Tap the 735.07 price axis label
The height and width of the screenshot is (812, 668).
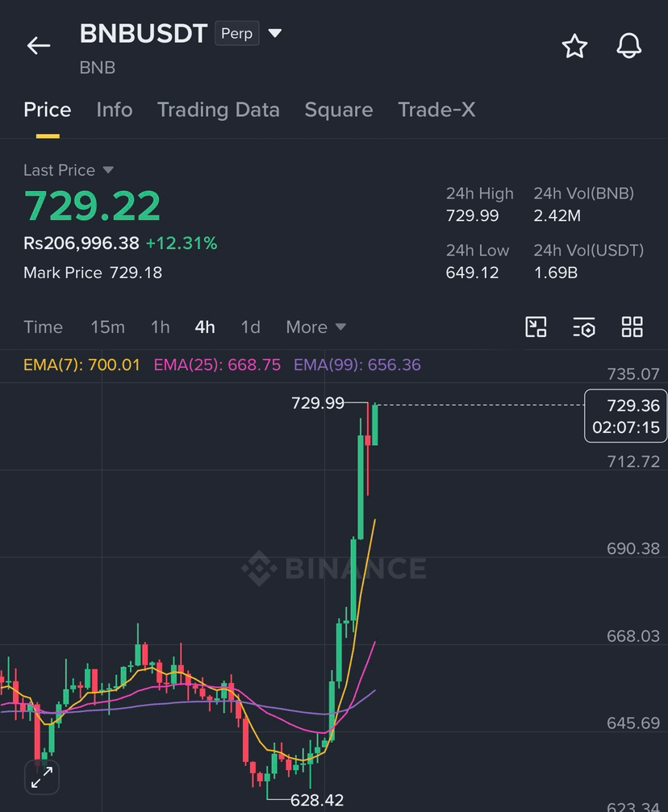click(x=633, y=374)
